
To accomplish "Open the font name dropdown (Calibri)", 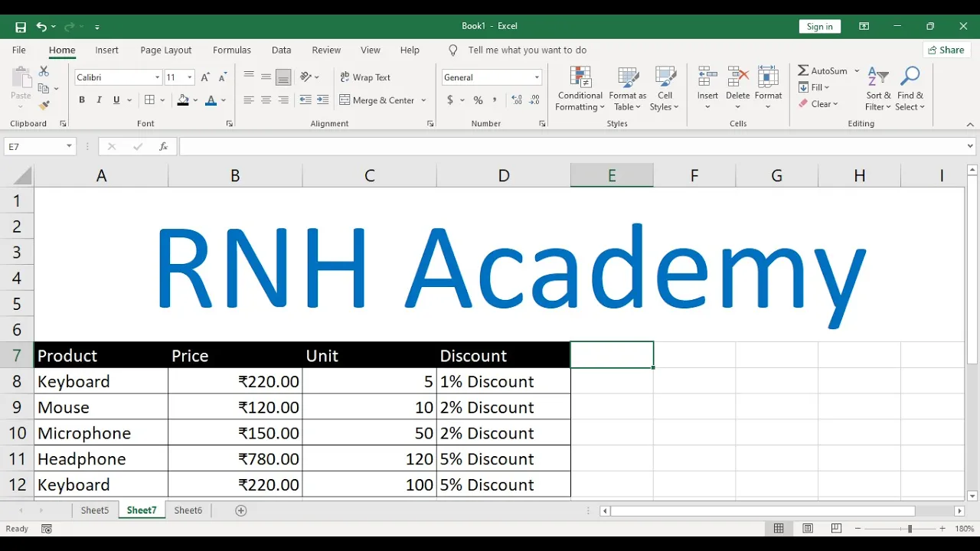I will point(158,77).
